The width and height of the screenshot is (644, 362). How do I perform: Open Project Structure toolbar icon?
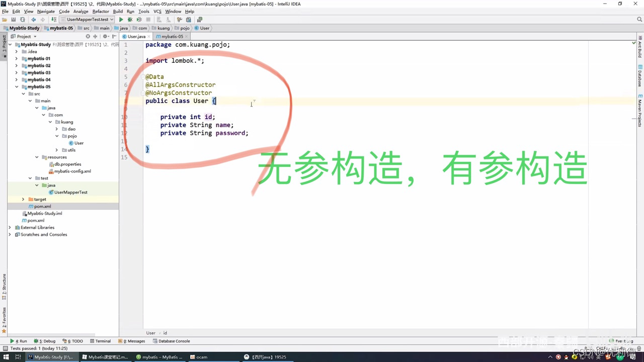click(189, 20)
